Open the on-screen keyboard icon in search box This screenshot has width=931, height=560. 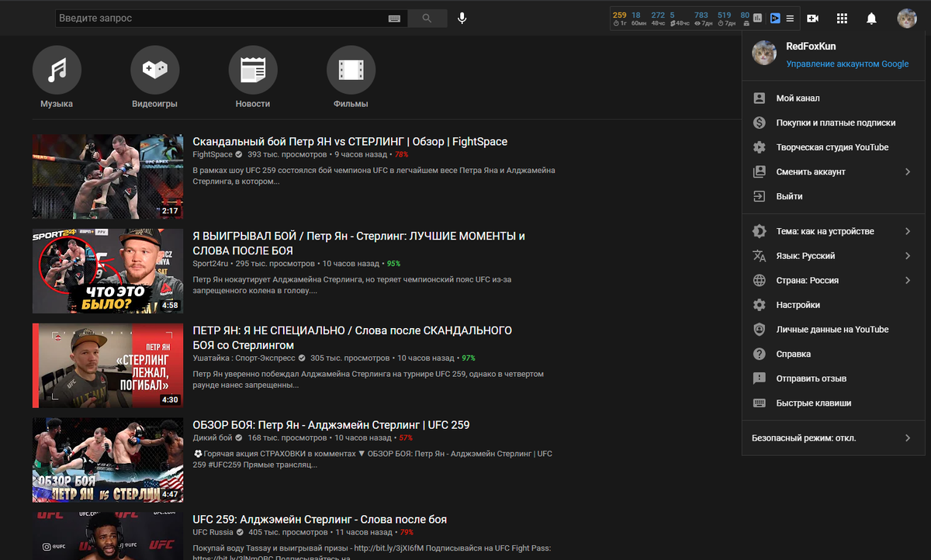pos(394,18)
